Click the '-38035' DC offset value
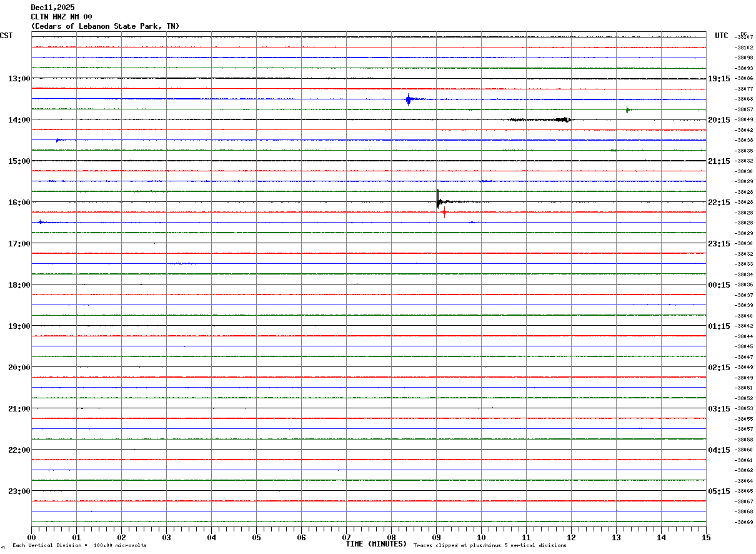 click(744, 151)
